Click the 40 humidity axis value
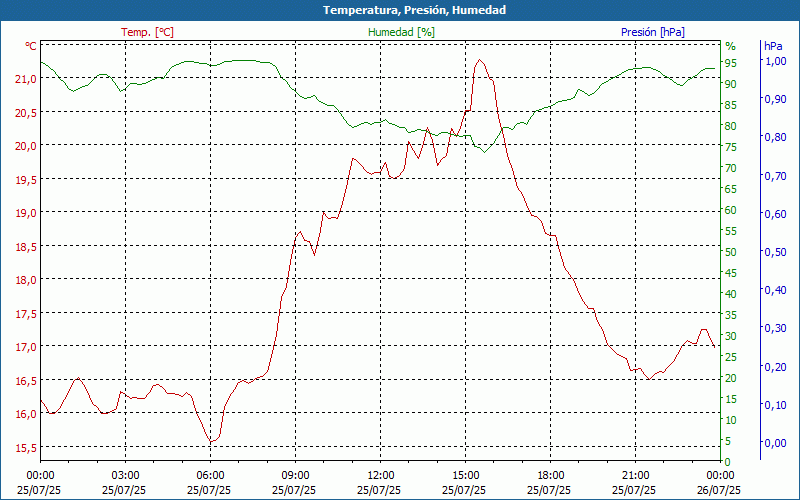This screenshot has width=800, height=500. coord(731,294)
